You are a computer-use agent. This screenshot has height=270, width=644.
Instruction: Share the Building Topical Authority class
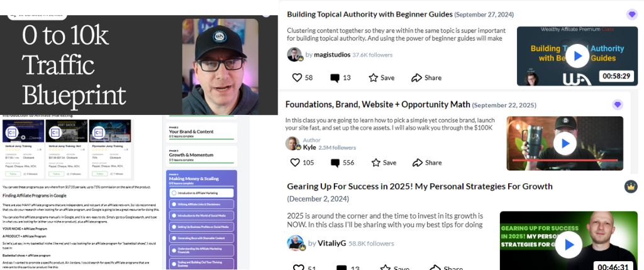(x=426, y=78)
